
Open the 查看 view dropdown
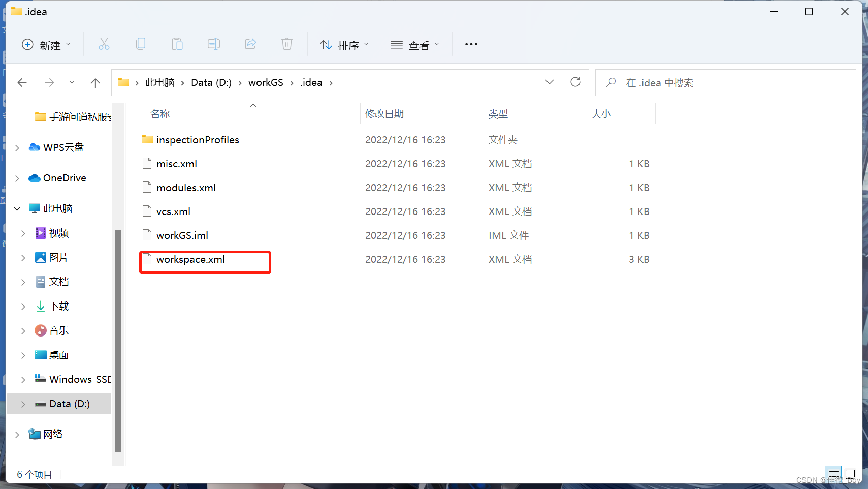[x=415, y=45]
